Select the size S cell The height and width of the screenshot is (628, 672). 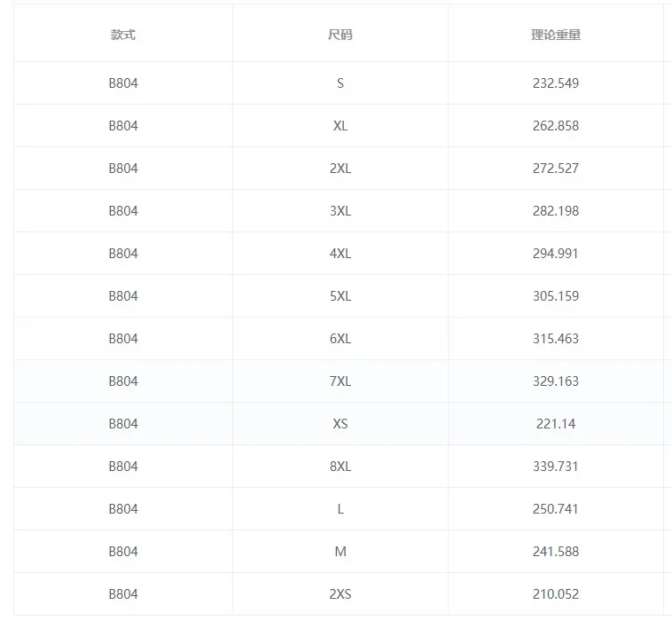(x=340, y=83)
